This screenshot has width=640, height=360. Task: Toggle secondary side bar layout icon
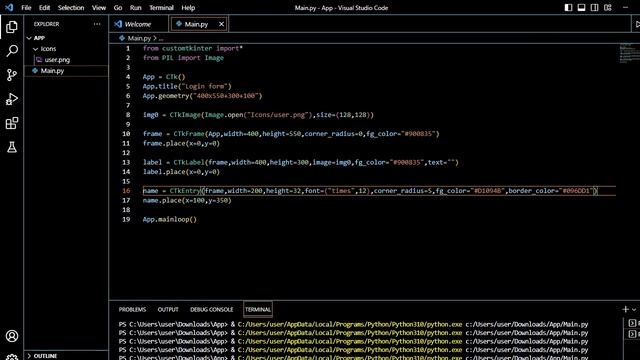[x=594, y=7]
